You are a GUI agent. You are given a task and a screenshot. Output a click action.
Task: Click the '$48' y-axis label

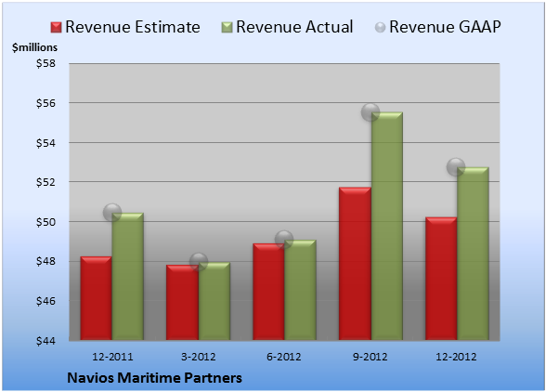(x=45, y=261)
